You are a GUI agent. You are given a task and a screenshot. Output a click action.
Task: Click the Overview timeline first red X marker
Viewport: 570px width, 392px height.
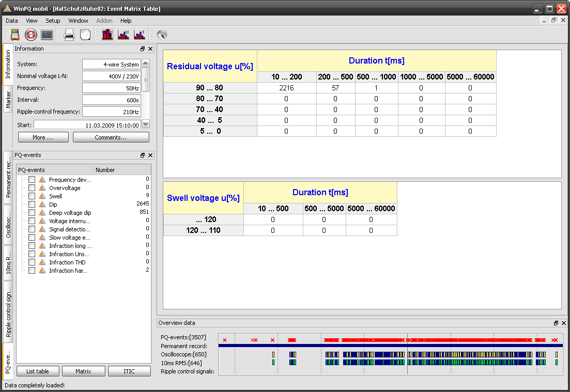pyautogui.click(x=225, y=340)
